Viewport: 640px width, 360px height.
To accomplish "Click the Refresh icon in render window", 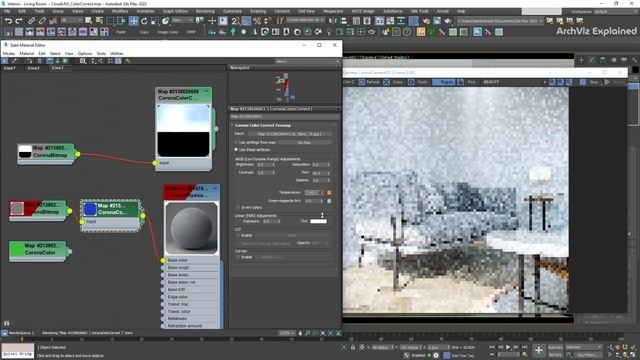I will point(362,82).
